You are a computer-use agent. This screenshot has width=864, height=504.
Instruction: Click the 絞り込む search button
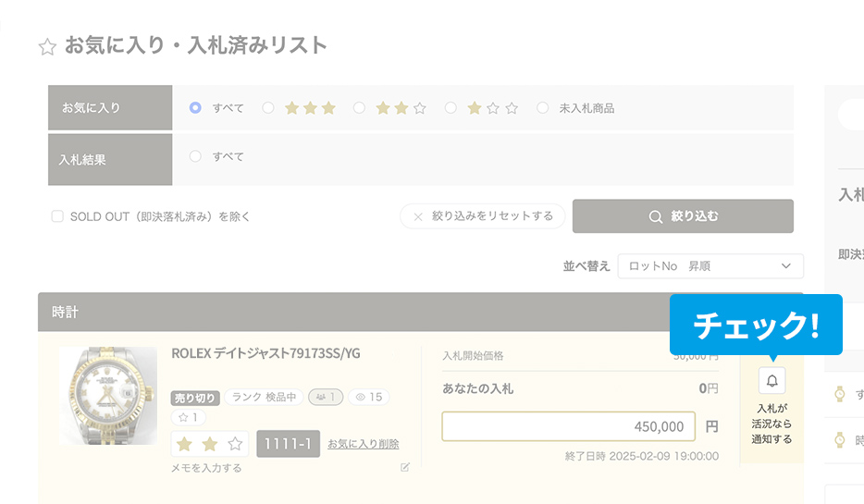tap(683, 216)
